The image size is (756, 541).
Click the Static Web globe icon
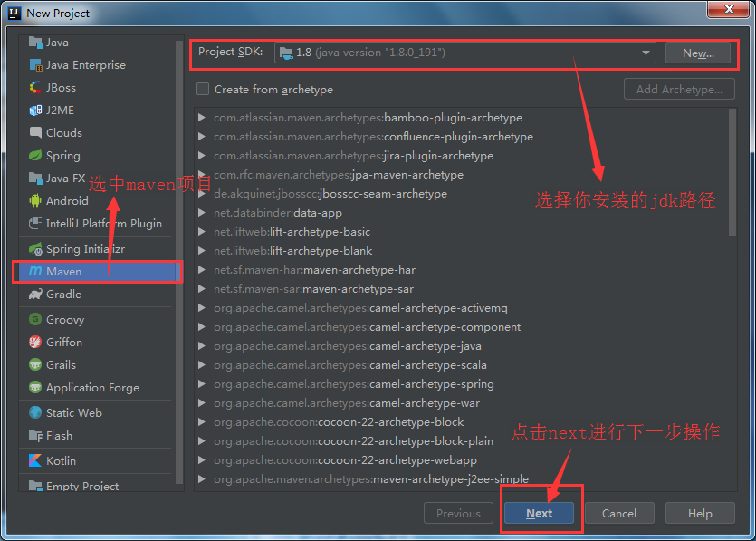35,412
